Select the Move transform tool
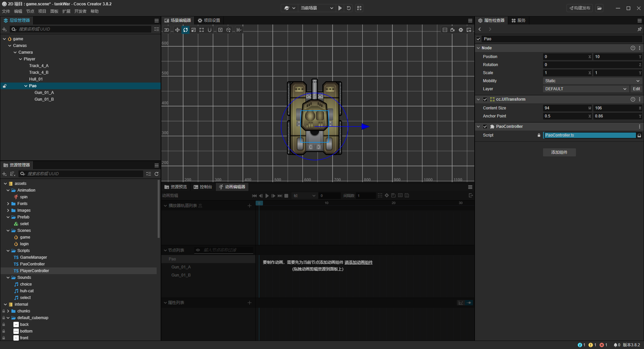This screenshot has width=644, height=349. click(177, 30)
